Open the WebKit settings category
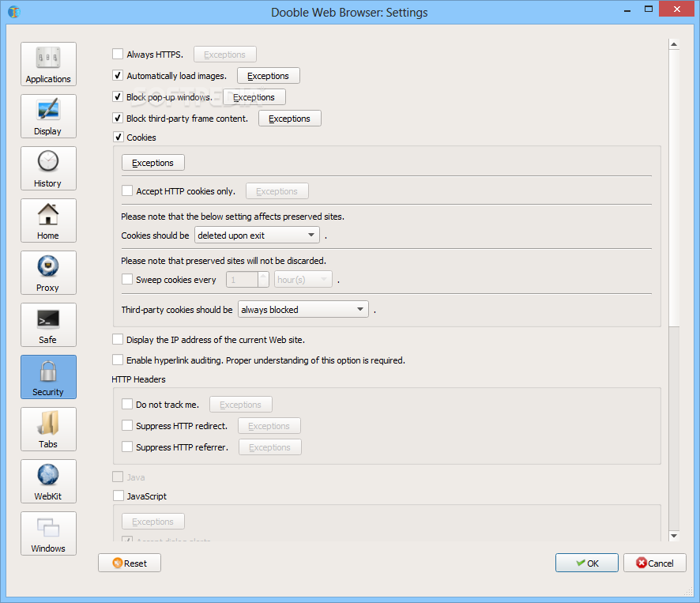The image size is (700, 603). 48,481
